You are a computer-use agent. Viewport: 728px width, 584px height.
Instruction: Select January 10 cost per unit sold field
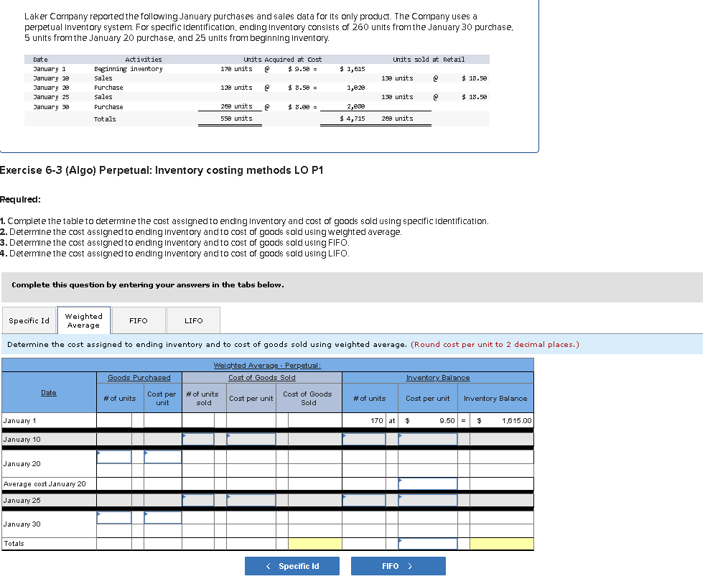(x=251, y=439)
